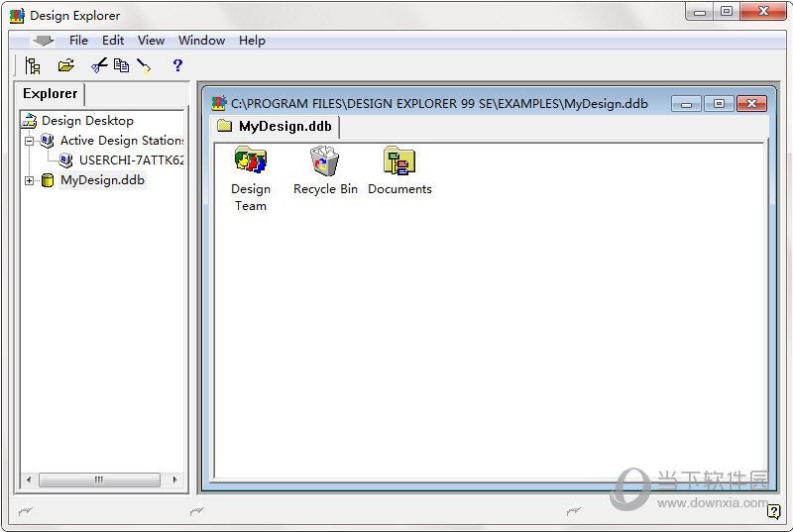
Task: Click the Design Team label text
Action: tap(251, 197)
